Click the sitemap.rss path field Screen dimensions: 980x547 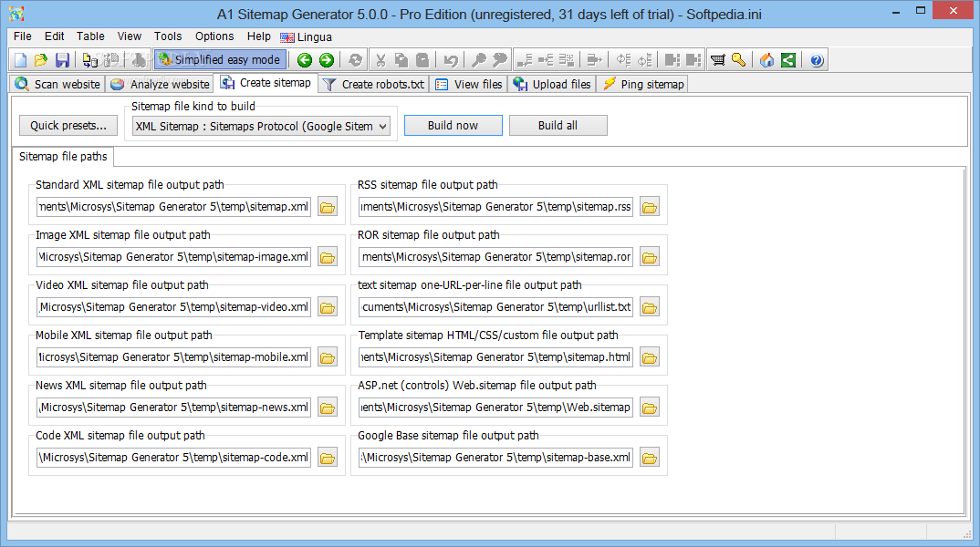(x=495, y=207)
